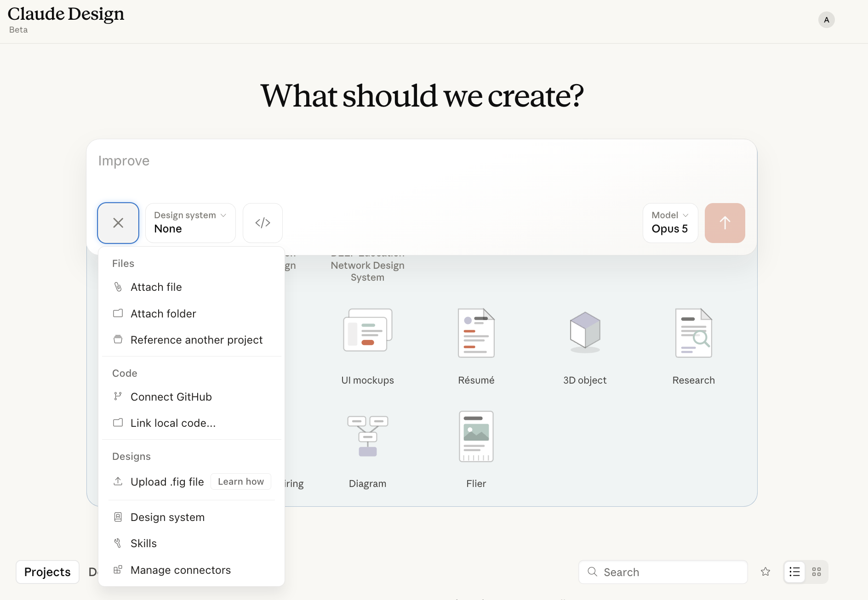Screen dimensions: 868x600
Task: Pick the Résumé template icon
Action: [x=476, y=333]
